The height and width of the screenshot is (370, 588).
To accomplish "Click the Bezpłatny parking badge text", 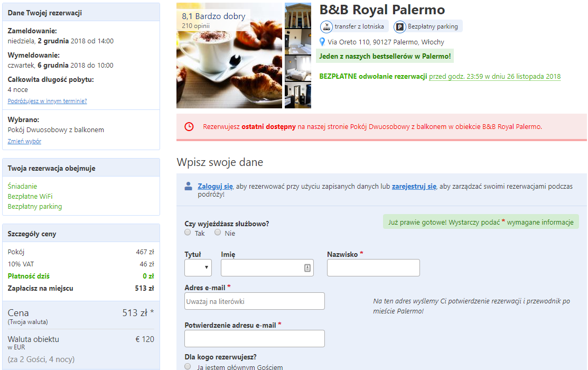I will pyautogui.click(x=433, y=26).
